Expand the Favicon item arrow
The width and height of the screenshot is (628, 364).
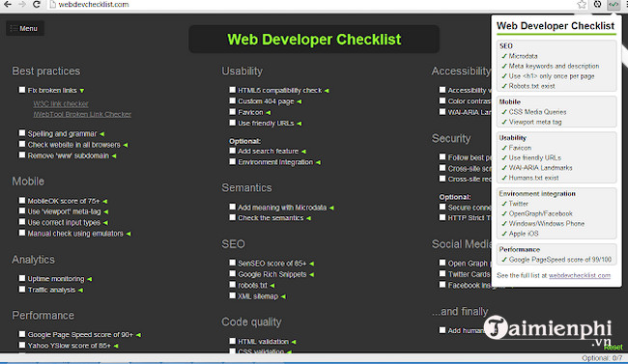point(268,113)
